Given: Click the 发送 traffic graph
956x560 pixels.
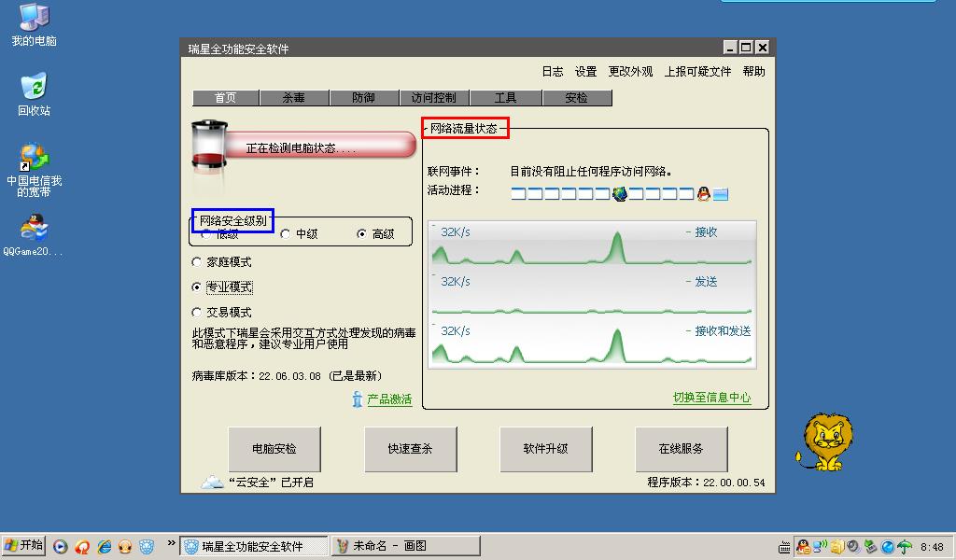Looking at the screenshot, I should pyautogui.click(x=592, y=293).
